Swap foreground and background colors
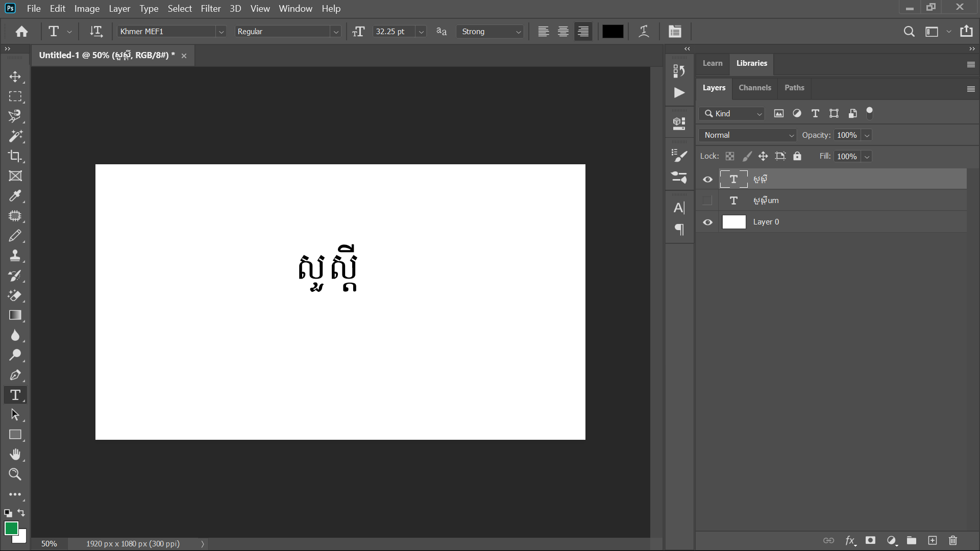The height and width of the screenshot is (551, 980). click(x=21, y=513)
